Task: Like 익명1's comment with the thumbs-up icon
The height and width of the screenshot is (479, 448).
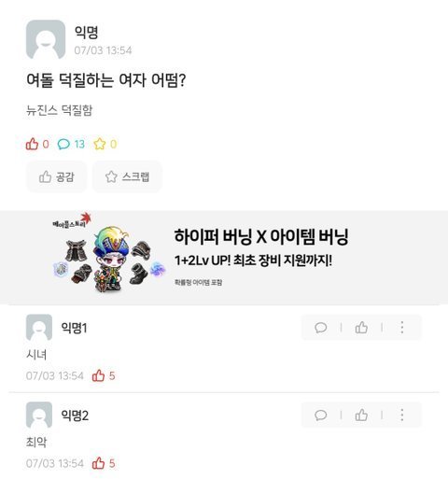Action: pyautogui.click(x=361, y=328)
